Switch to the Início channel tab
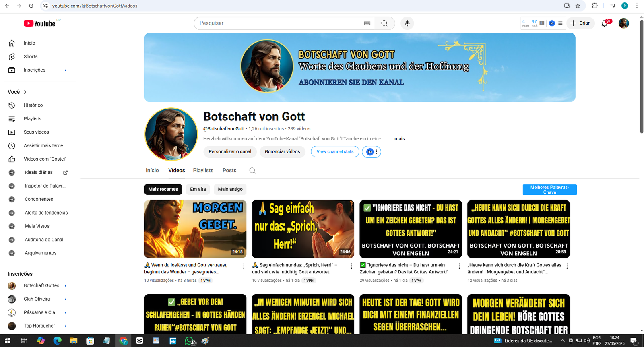The width and height of the screenshot is (644, 347). [152, 171]
